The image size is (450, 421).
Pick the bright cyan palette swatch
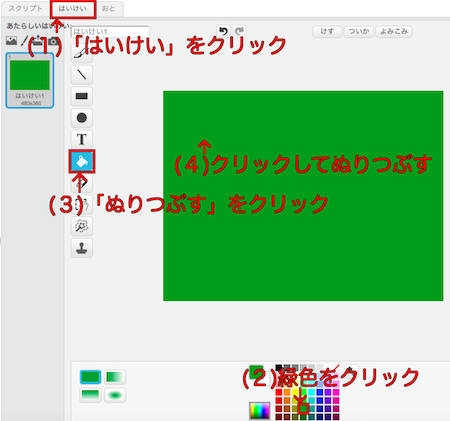point(311,392)
